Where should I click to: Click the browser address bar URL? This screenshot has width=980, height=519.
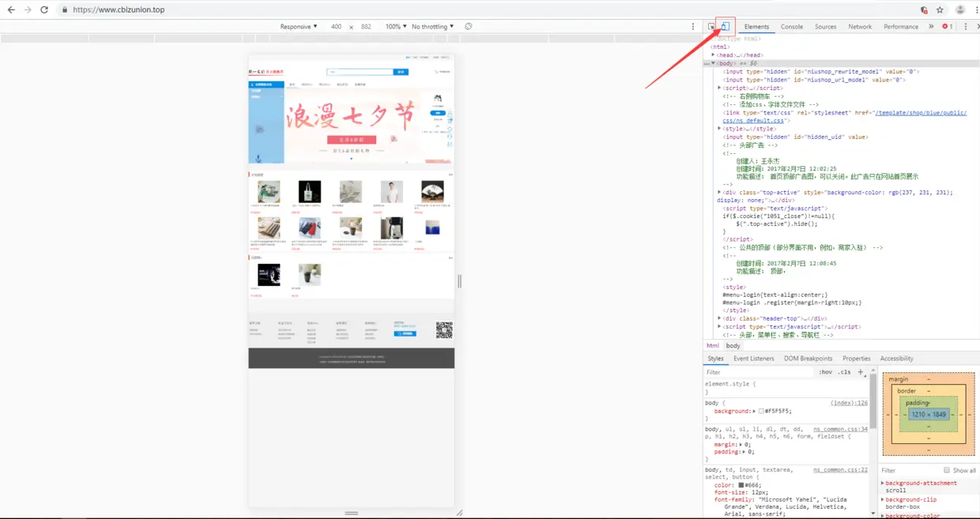point(119,10)
